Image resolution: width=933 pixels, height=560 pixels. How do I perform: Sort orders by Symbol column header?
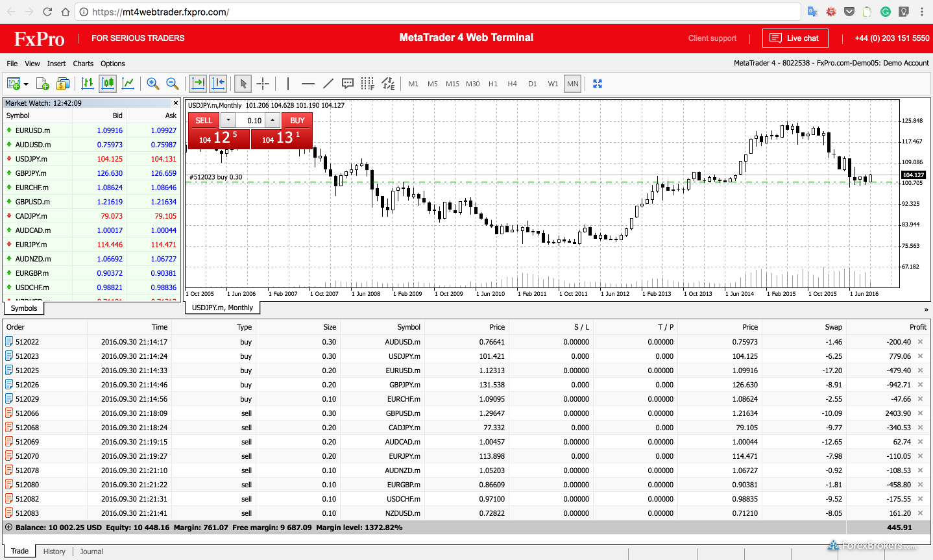coord(409,327)
